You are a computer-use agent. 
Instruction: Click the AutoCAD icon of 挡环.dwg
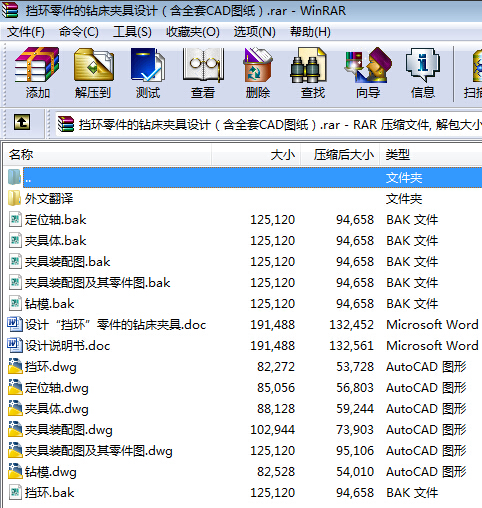(15, 366)
